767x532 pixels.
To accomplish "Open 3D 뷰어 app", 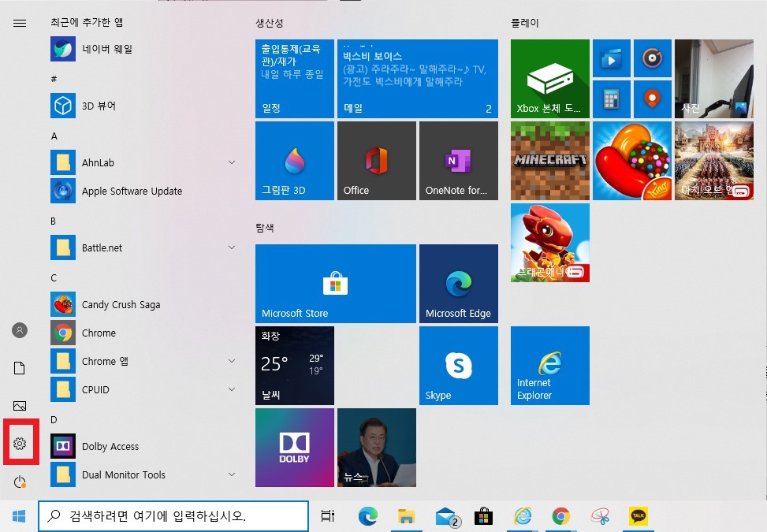I will (143, 106).
